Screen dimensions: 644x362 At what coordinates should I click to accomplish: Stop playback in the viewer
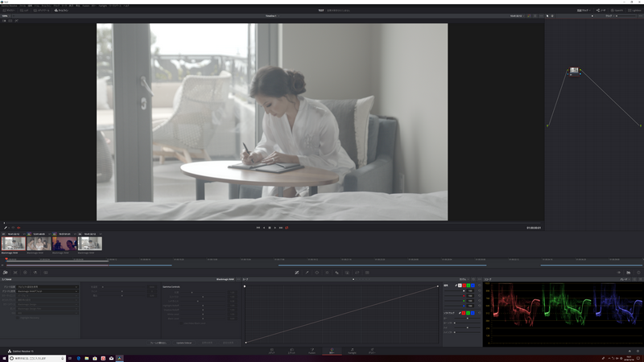270,228
